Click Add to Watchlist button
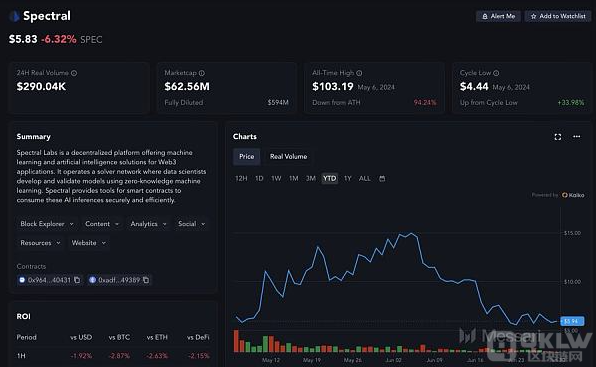596x367 pixels. [558, 16]
